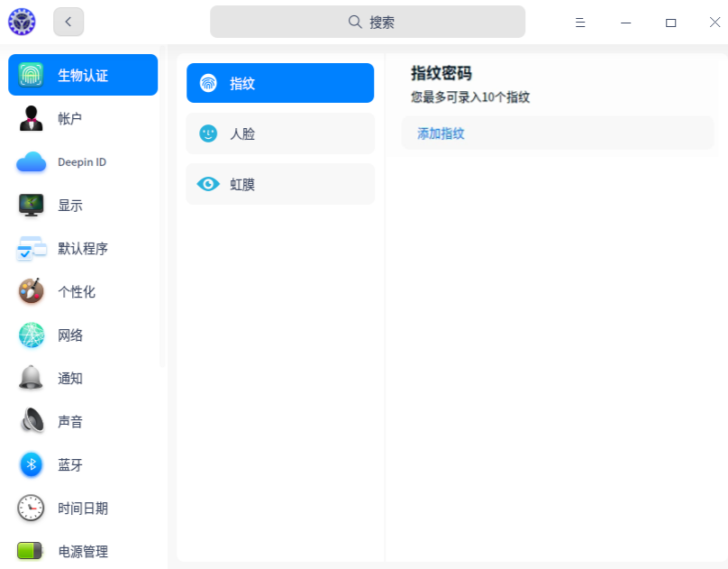Click the 搜索 search field
This screenshot has height=569, width=728.
pyautogui.click(x=368, y=21)
